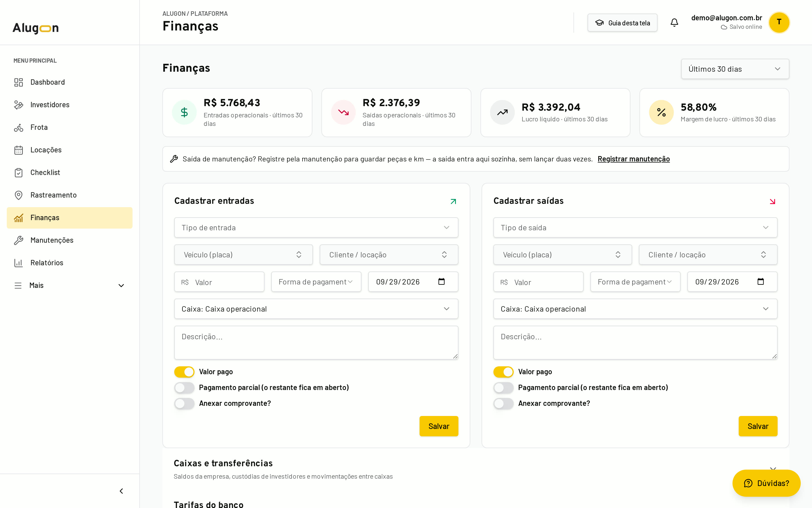Open the Dúvidas? help button
The image size is (812, 508).
coord(766,483)
